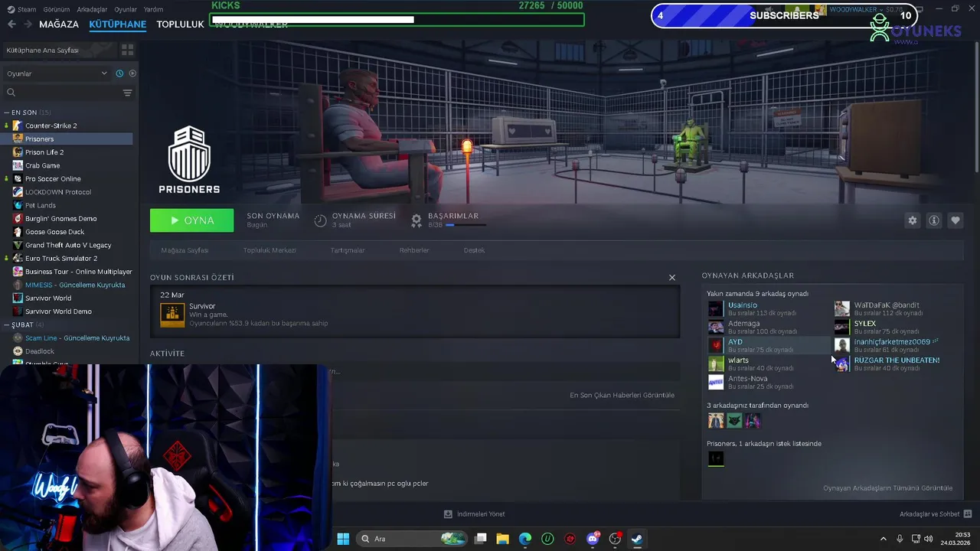Open Topluluk Merkezi link
980x551 pixels.
click(x=269, y=250)
